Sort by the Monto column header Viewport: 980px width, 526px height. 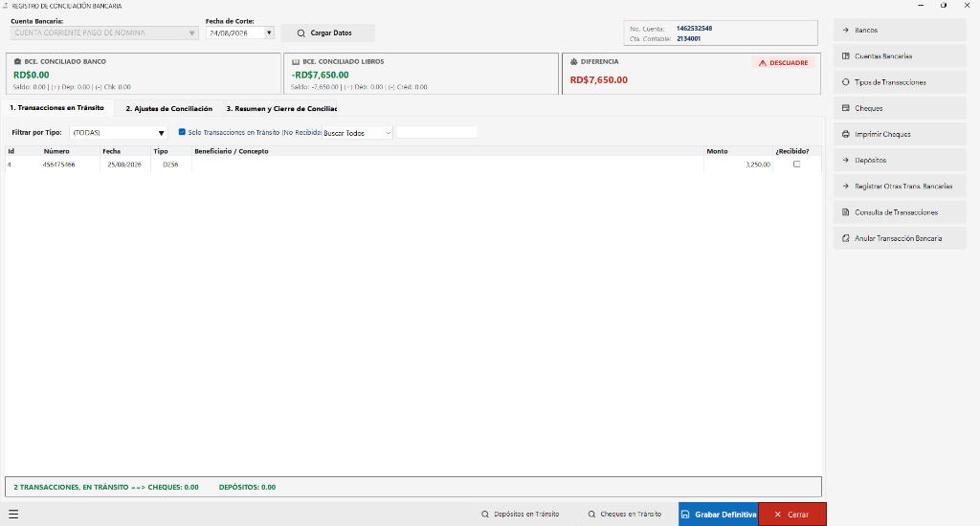point(738,151)
